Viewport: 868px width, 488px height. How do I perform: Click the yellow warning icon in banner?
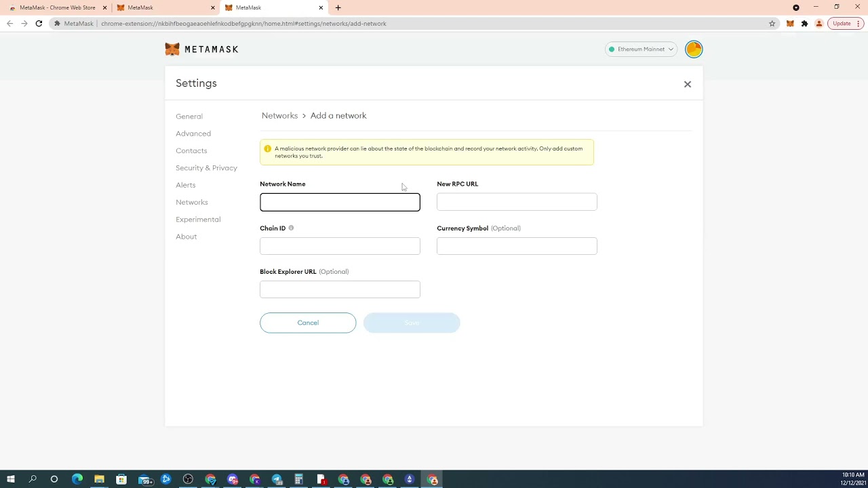tap(267, 148)
